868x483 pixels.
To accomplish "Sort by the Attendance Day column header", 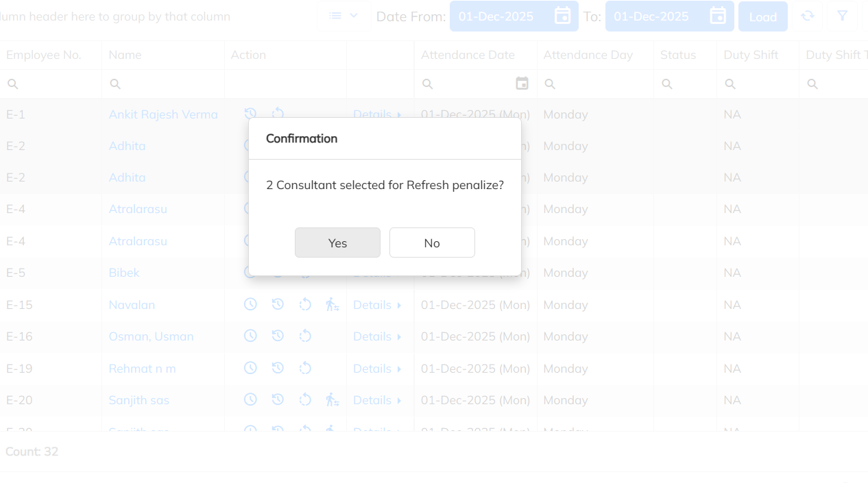I will click(588, 55).
